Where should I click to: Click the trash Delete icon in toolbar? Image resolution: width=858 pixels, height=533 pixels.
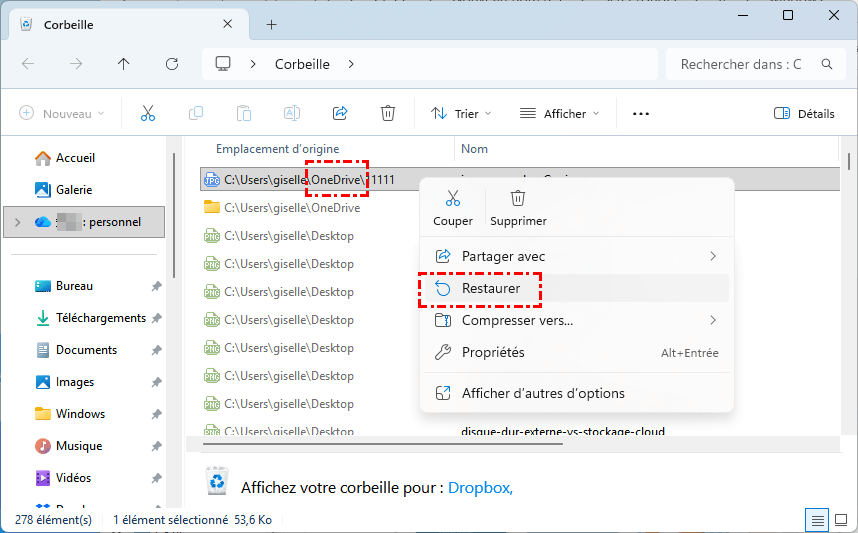click(388, 114)
